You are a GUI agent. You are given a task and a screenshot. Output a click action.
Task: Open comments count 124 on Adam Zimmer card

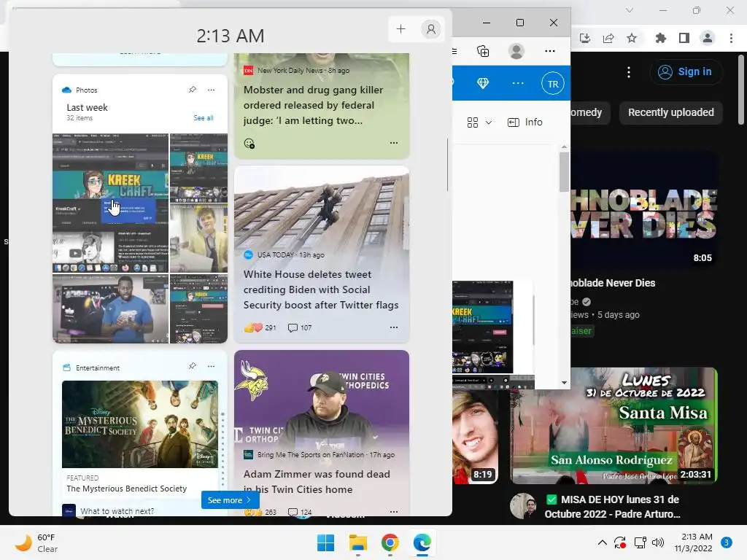click(300, 512)
